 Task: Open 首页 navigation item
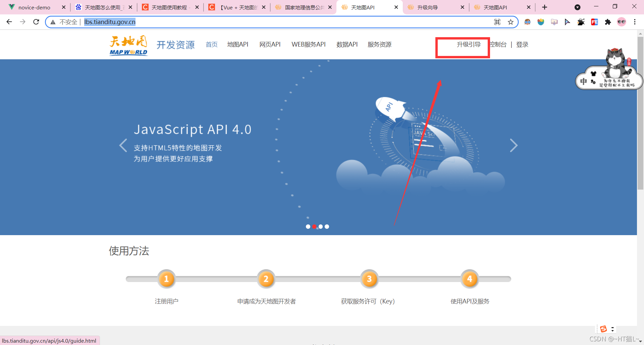click(212, 45)
